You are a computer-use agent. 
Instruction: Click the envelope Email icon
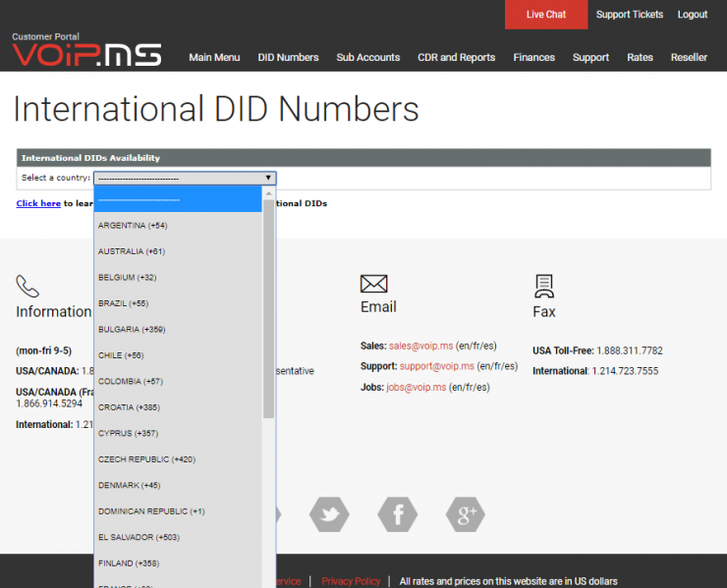point(373,284)
